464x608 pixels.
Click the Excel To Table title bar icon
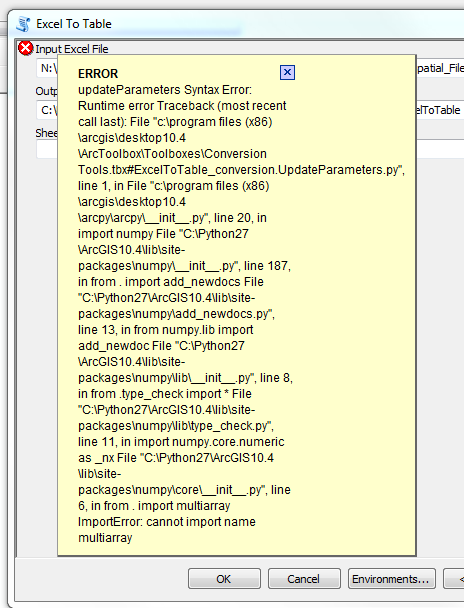pos(24,24)
